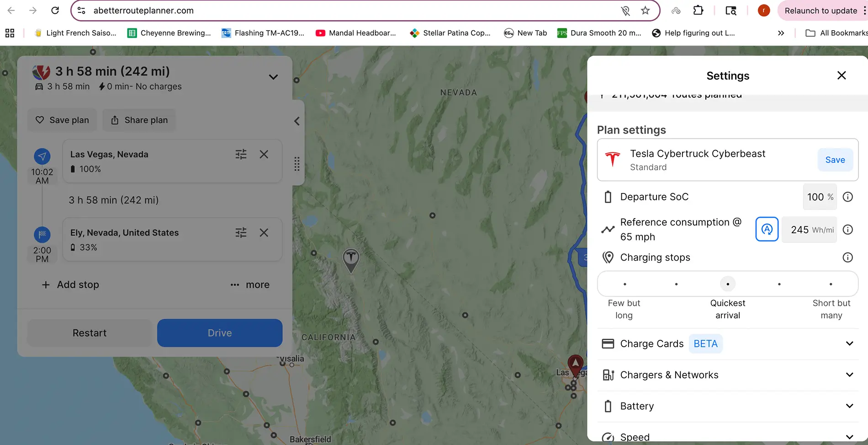Viewport: 868px width, 445px height.
Task: Open the more options menu
Action: 250,284
